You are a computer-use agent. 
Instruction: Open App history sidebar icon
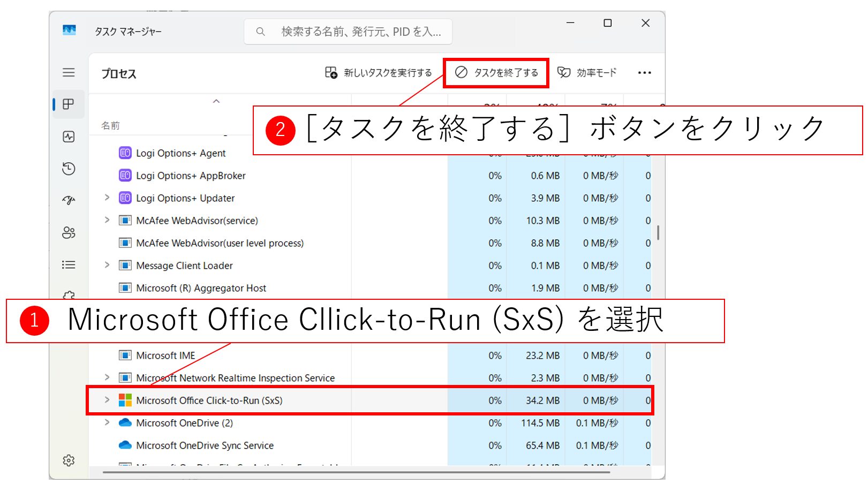click(69, 169)
